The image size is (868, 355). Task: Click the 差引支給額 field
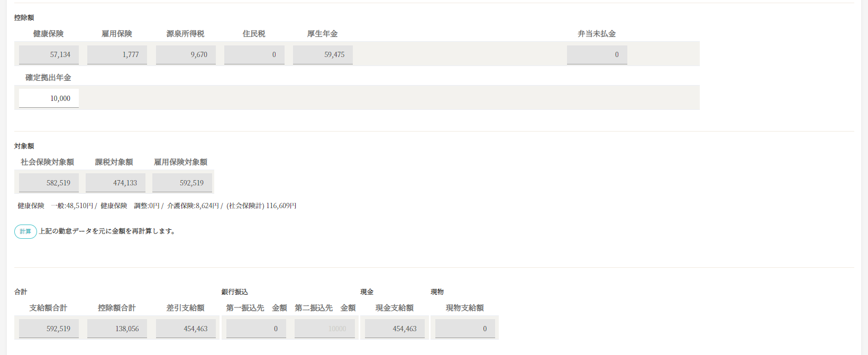186,329
